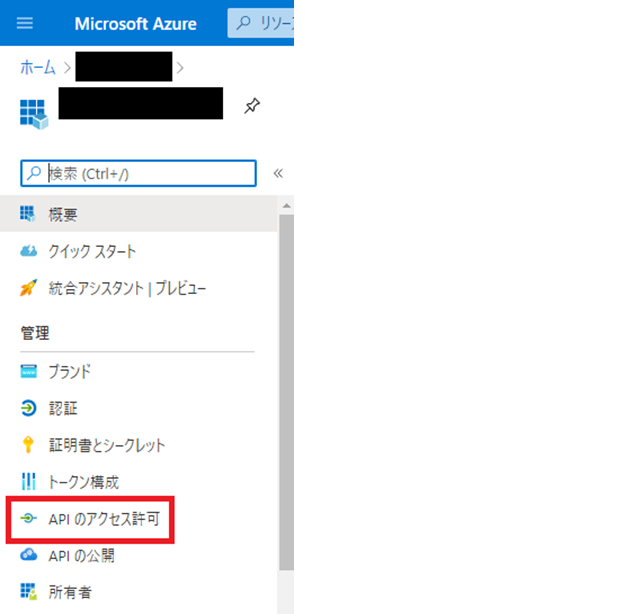Click the トークン構成 bars icon
Image resolution: width=641 pixels, height=614 pixels.
pyautogui.click(x=28, y=482)
